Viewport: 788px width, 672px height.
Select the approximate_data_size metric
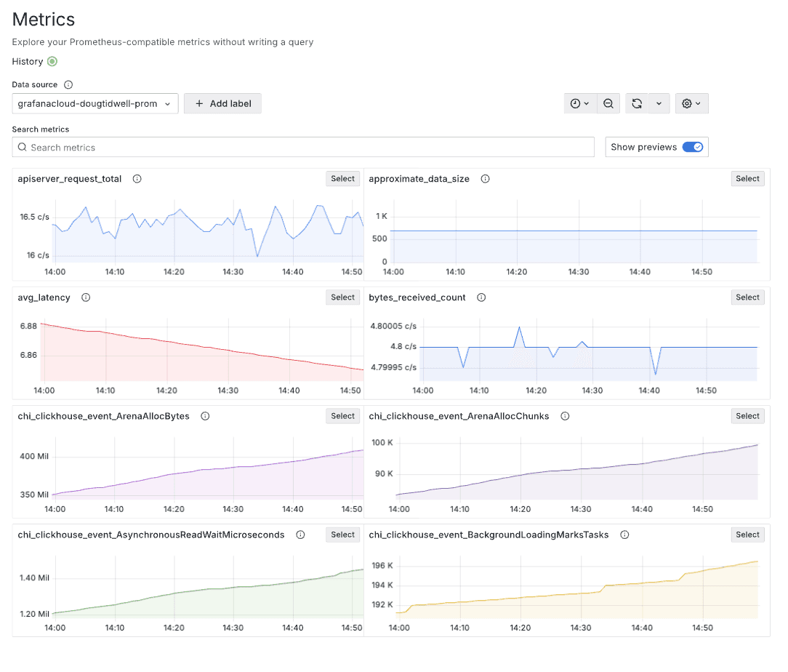coord(747,178)
